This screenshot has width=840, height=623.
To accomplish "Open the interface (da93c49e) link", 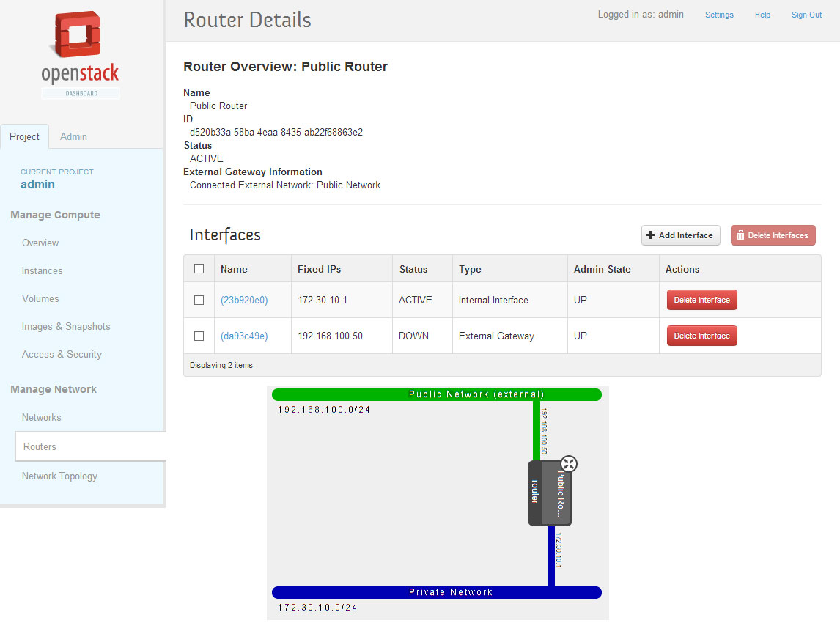I will tap(244, 336).
